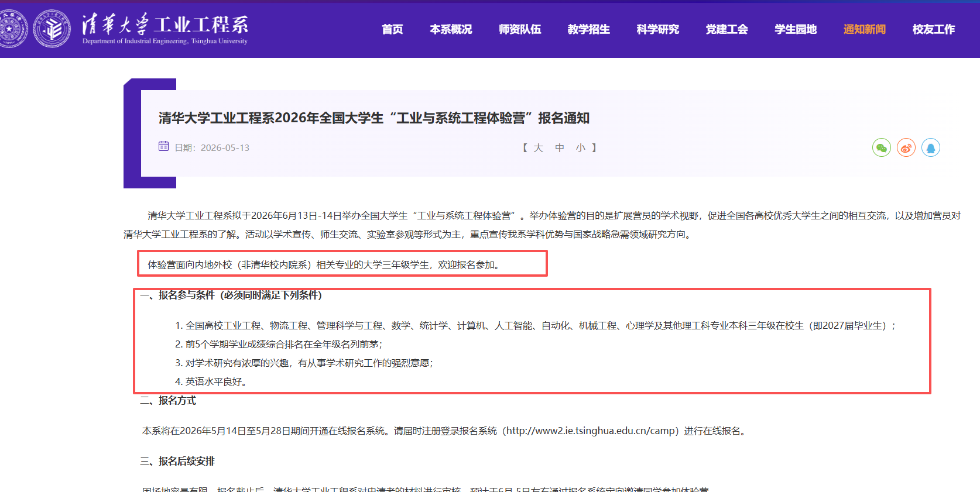
Task: Select the 党建工会 menu
Action: (x=727, y=29)
